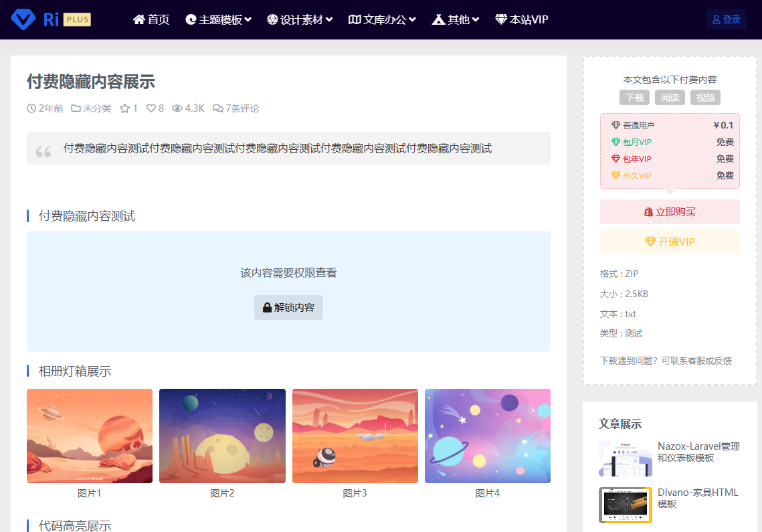
Task: Click the 普通用户 diamond icon
Action: pyautogui.click(x=615, y=125)
